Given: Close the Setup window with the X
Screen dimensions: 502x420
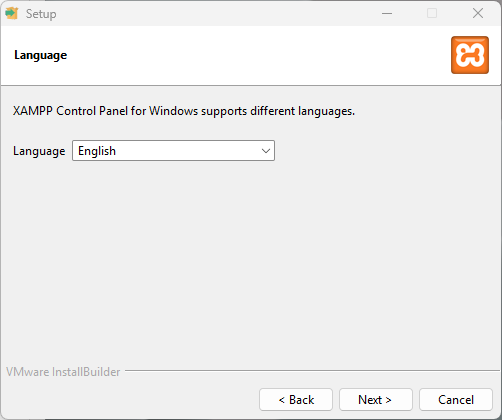Looking at the screenshot, I should [x=478, y=13].
